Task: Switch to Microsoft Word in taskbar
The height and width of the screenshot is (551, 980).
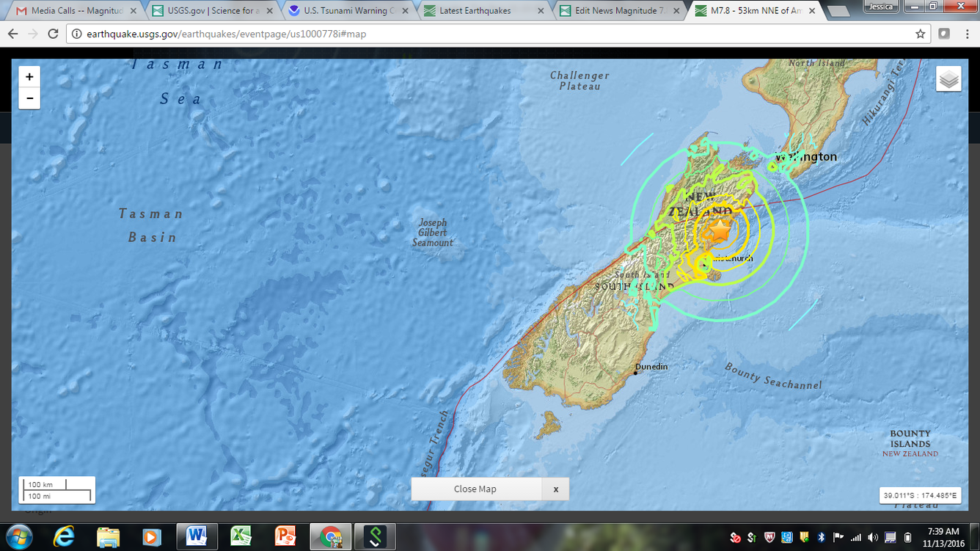Action: point(197,536)
